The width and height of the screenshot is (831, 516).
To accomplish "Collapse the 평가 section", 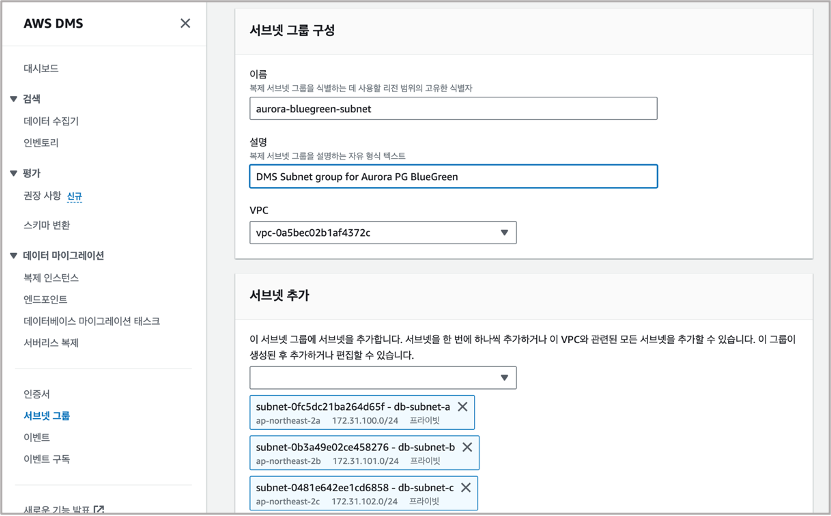I will pos(14,173).
